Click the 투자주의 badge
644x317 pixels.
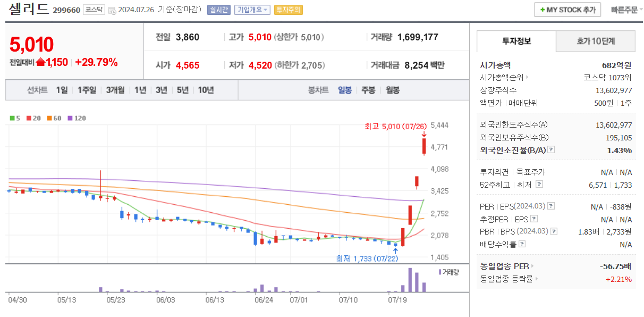point(289,10)
